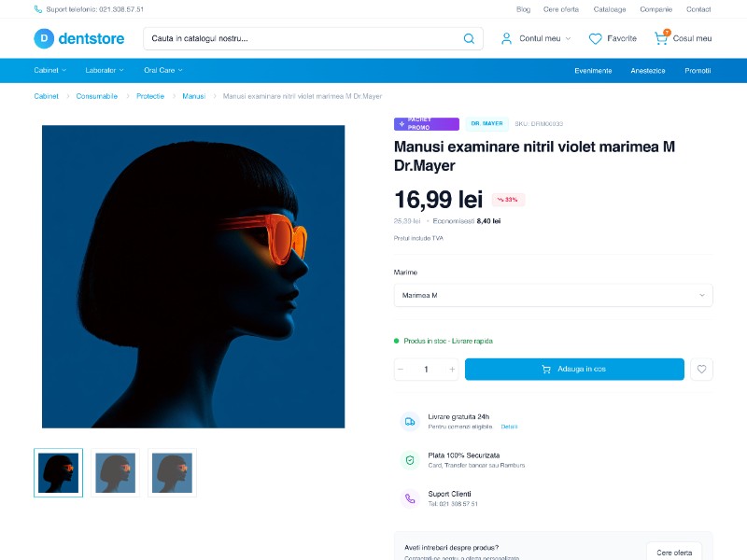Open the Oral Care menu
The image size is (747, 560).
click(162, 70)
